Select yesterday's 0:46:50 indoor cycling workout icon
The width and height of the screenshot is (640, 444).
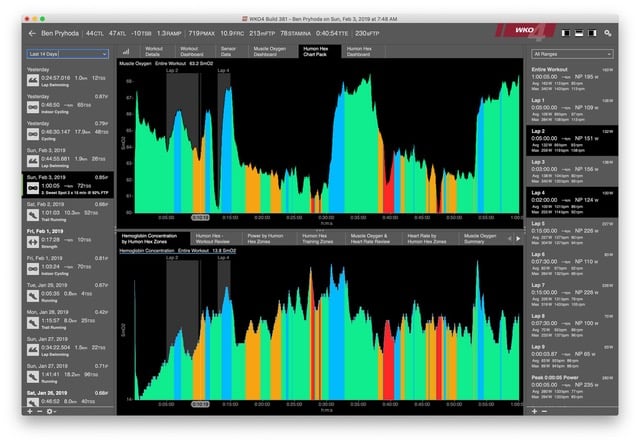33,107
